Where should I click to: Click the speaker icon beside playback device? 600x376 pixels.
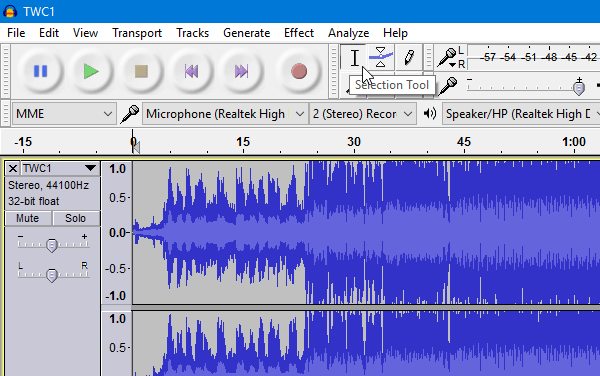tap(430, 114)
